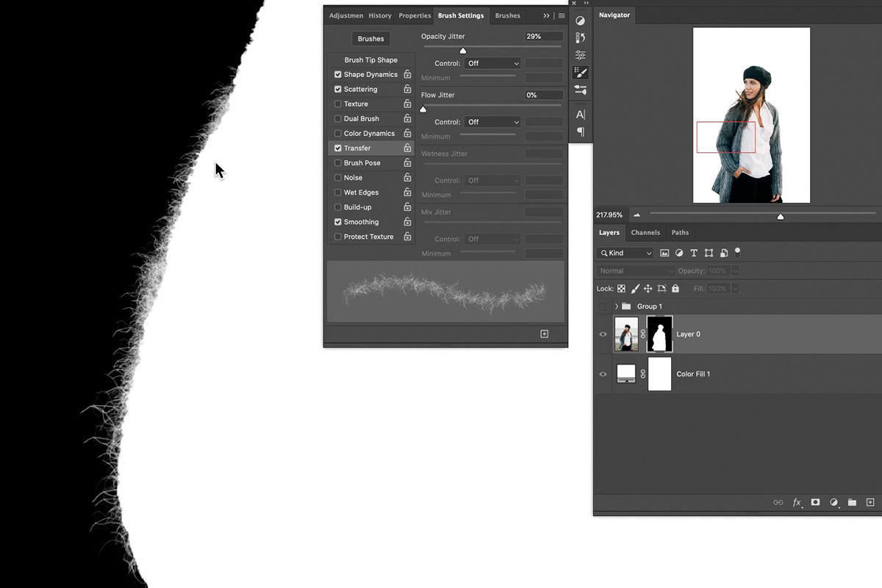
Task: Open the Paragraph panel icon
Action: [x=580, y=132]
